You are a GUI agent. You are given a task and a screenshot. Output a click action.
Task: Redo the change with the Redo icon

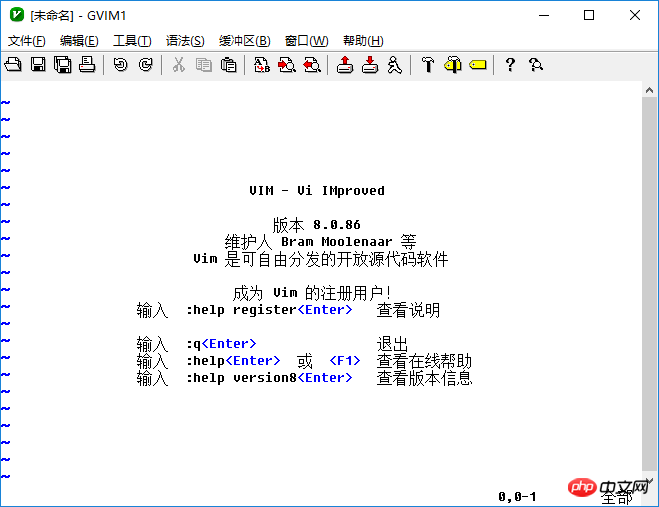[145, 65]
